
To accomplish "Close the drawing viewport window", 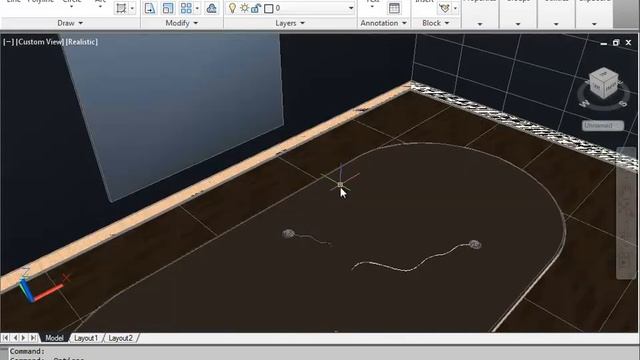I will (628, 42).
